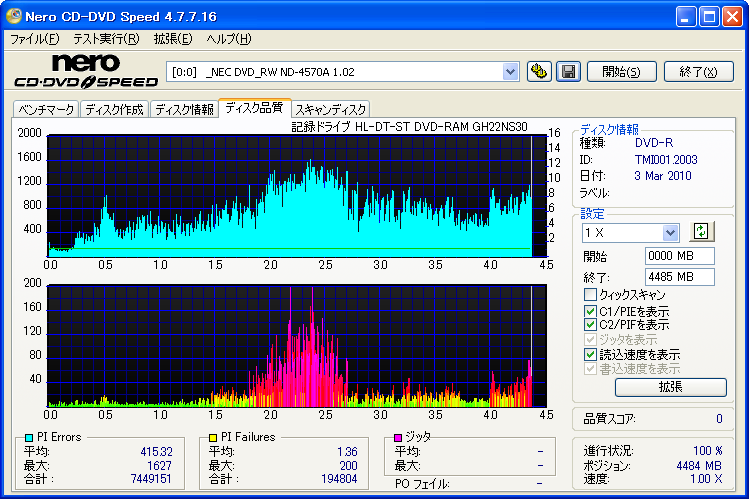The image size is (749, 499).
Task: Click the 終了(X) exit button
Action: click(698, 72)
